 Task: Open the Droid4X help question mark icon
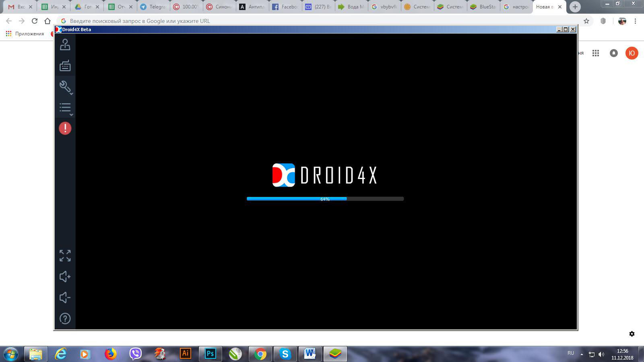pyautogui.click(x=65, y=319)
